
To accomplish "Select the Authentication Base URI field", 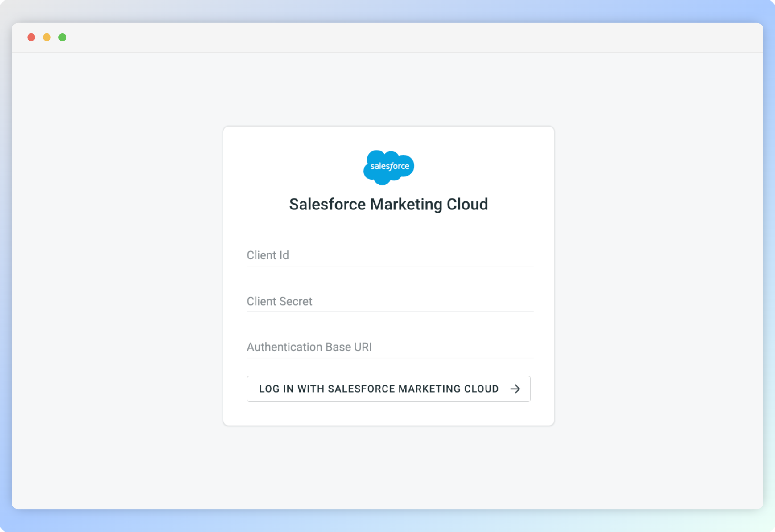I will (390, 347).
